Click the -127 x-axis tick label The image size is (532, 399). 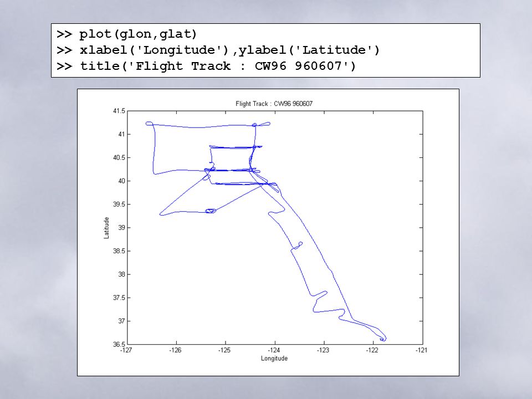coord(126,350)
